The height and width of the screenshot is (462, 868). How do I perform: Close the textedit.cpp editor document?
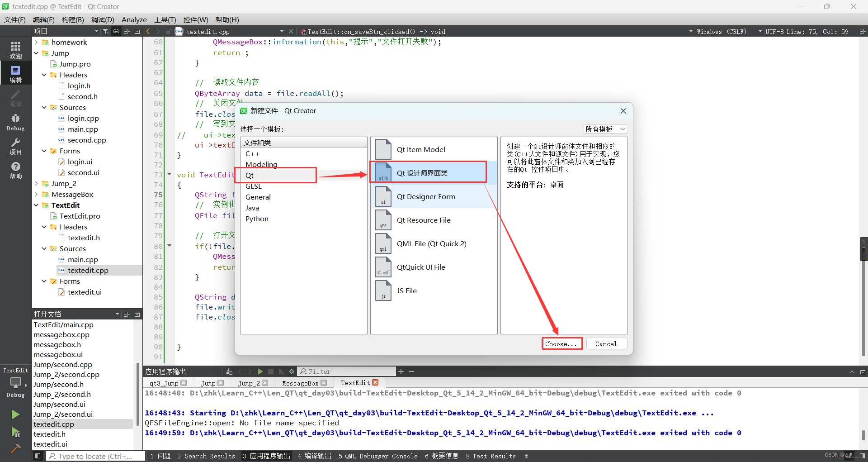291,31
